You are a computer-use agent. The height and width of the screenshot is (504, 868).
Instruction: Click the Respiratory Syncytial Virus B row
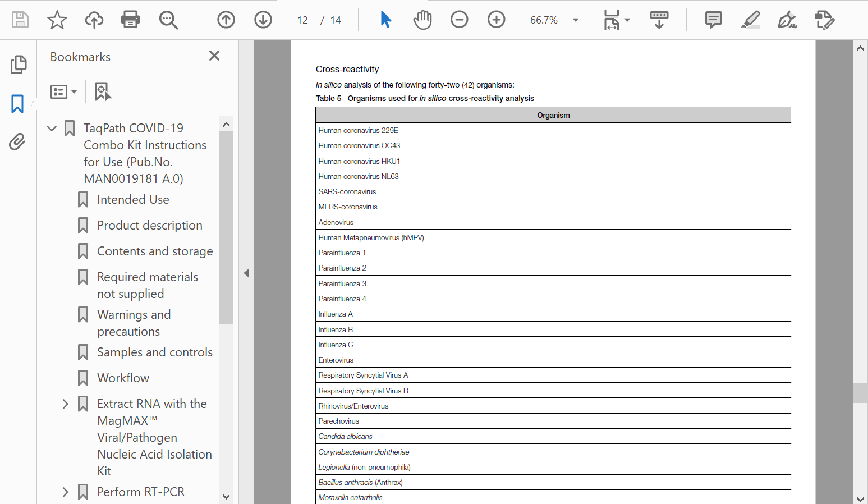coord(553,391)
